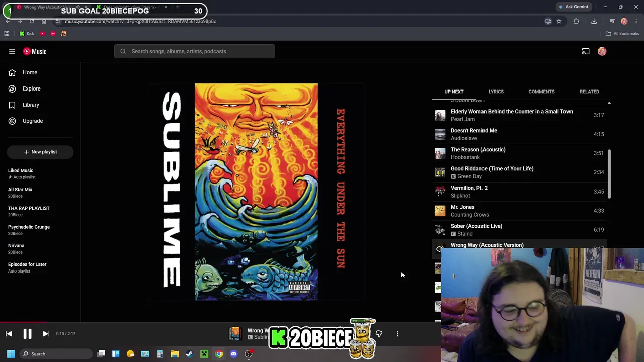
Task: Click the Staind track thumbnail
Action: coord(440,230)
